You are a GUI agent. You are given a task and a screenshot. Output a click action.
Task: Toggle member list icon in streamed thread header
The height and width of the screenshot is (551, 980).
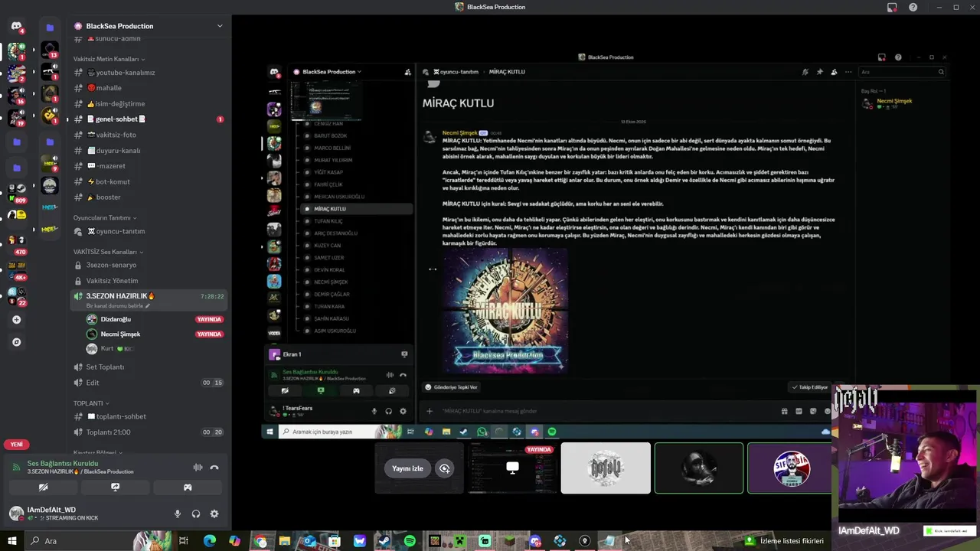tap(834, 72)
